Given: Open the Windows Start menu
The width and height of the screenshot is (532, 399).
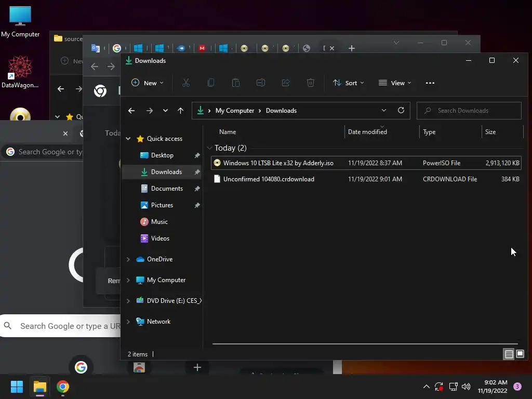Looking at the screenshot, I should tap(17, 387).
